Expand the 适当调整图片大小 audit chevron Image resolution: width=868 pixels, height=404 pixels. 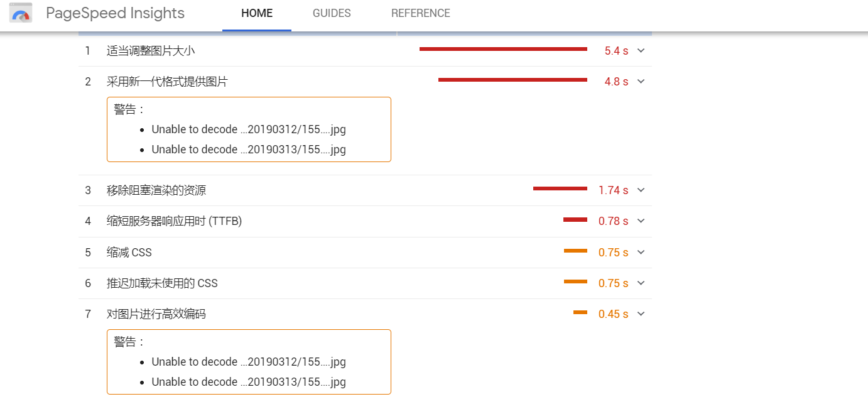tap(641, 51)
